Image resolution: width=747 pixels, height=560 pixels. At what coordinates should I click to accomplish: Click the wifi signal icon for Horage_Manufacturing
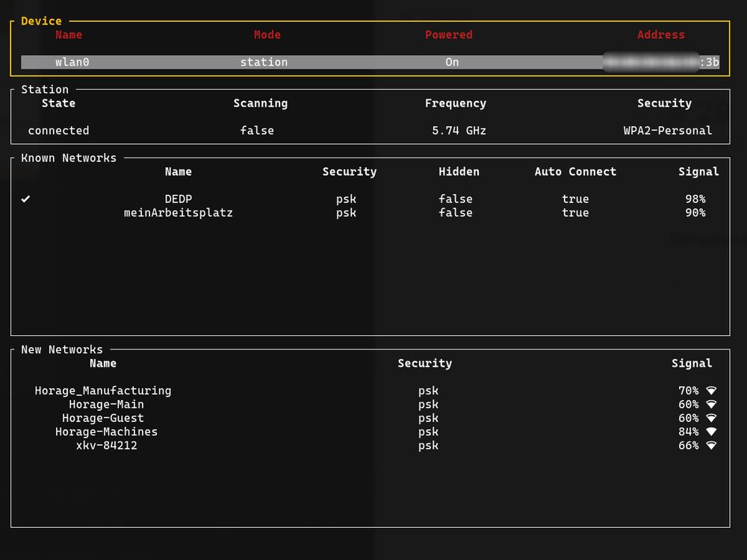711,391
